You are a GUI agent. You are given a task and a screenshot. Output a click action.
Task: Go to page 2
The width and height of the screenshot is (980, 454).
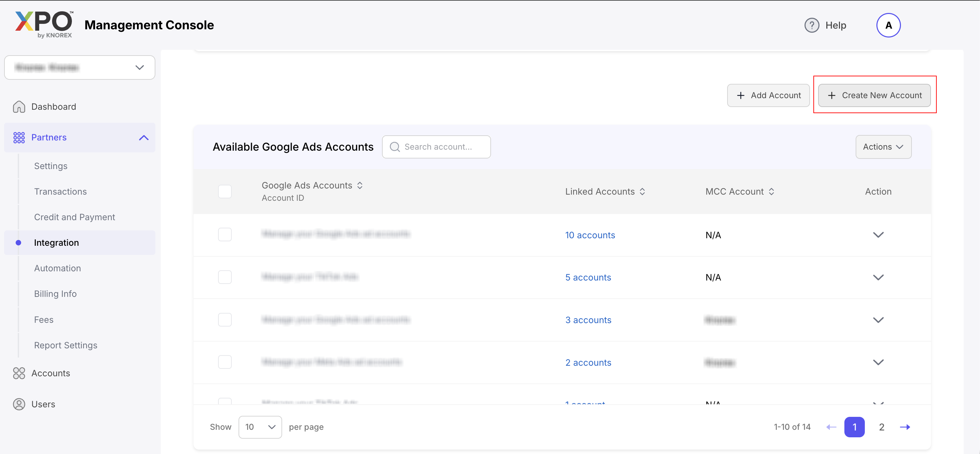(881, 427)
